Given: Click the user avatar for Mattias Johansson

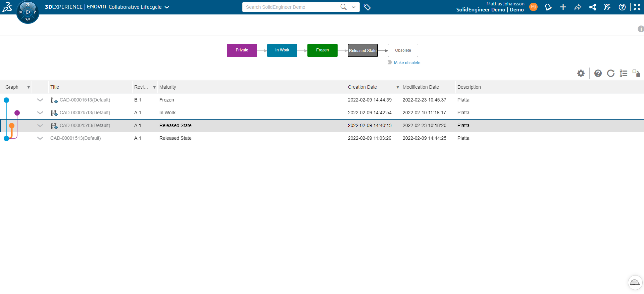Looking at the screenshot, I should coord(533,7).
